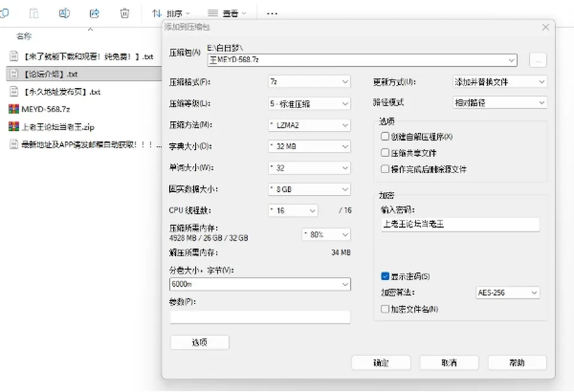Click the Delete trash icon in Explorer toolbar
Viewport: 574px width, 392px height.
point(124,14)
